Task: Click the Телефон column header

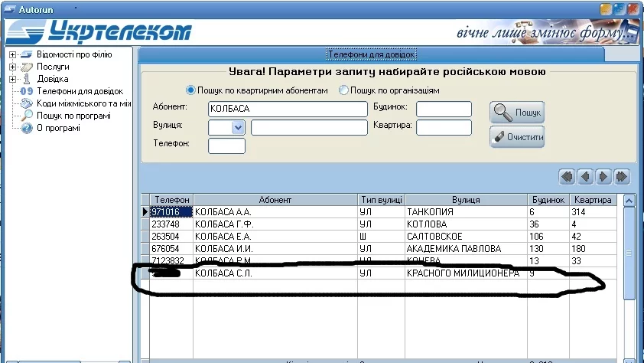Action: point(171,200)
